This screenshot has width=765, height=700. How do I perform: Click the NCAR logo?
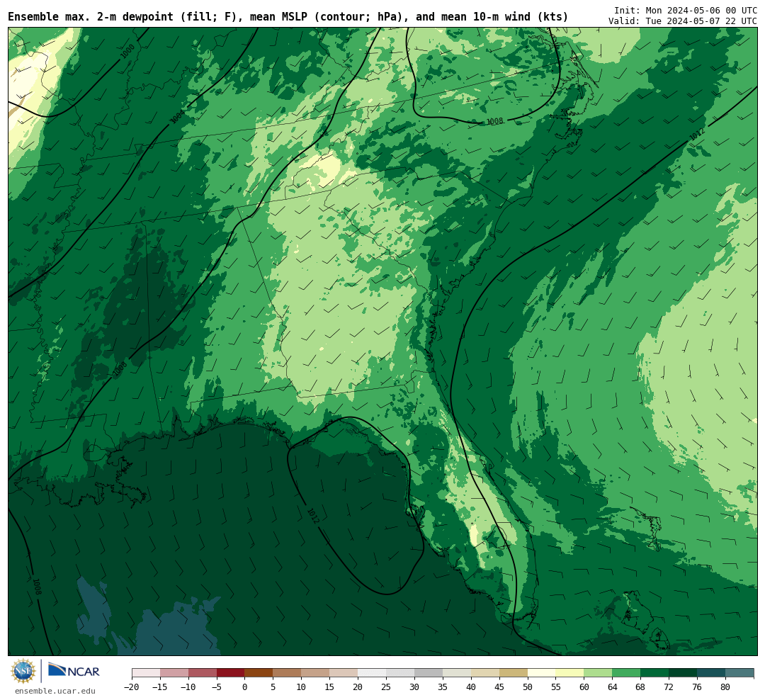point(74,670)
